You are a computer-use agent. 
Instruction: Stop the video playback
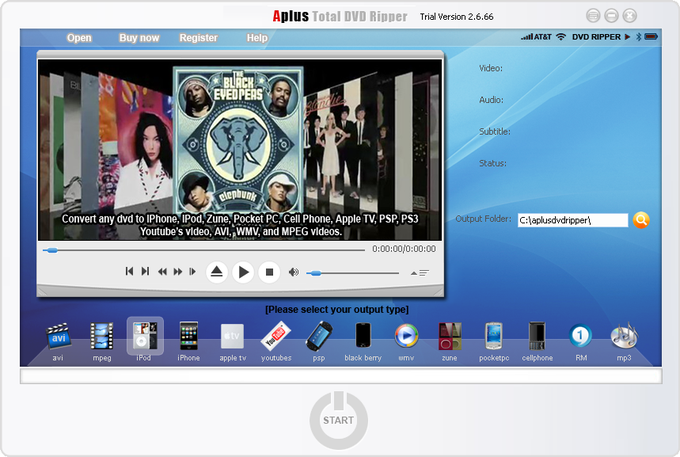click(x=269, y=272)
